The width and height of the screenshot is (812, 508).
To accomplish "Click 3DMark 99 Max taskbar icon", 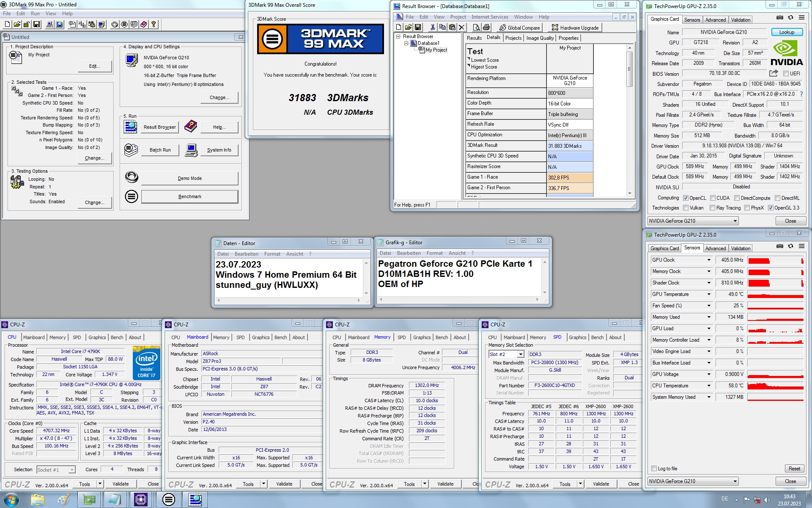I will tap(168, 500).
